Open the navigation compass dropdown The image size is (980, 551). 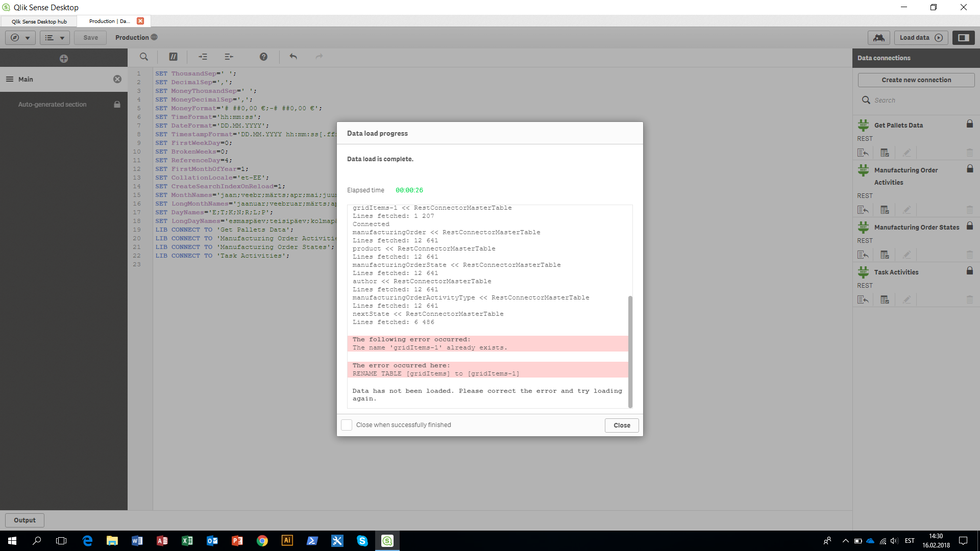coord(20,38)
